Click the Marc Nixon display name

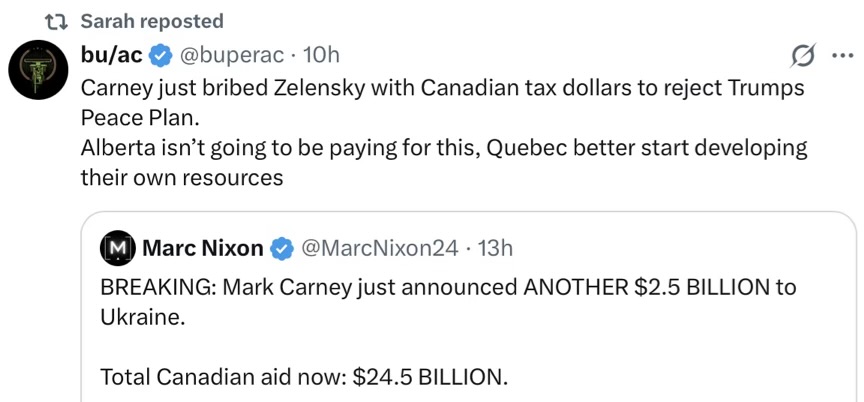[203, 247]
